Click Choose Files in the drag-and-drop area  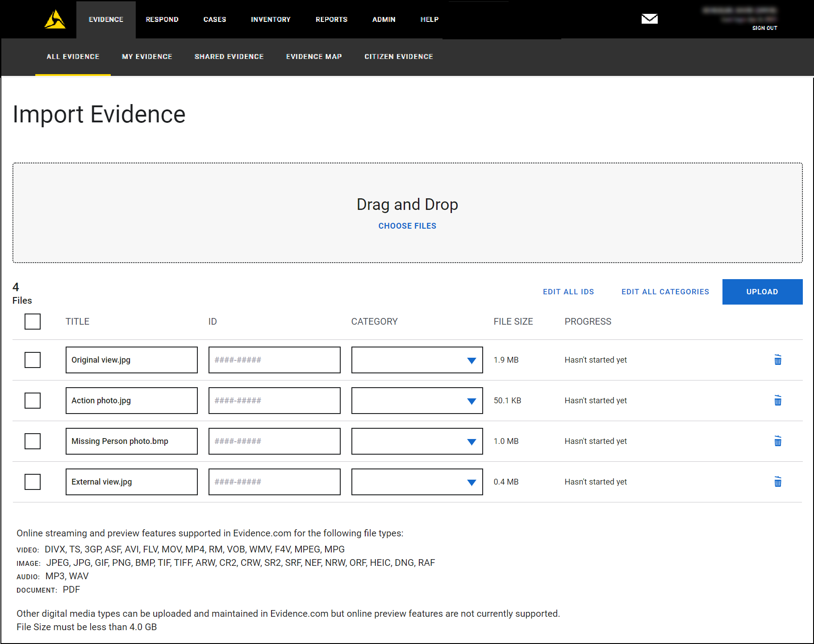coord(407,226)
